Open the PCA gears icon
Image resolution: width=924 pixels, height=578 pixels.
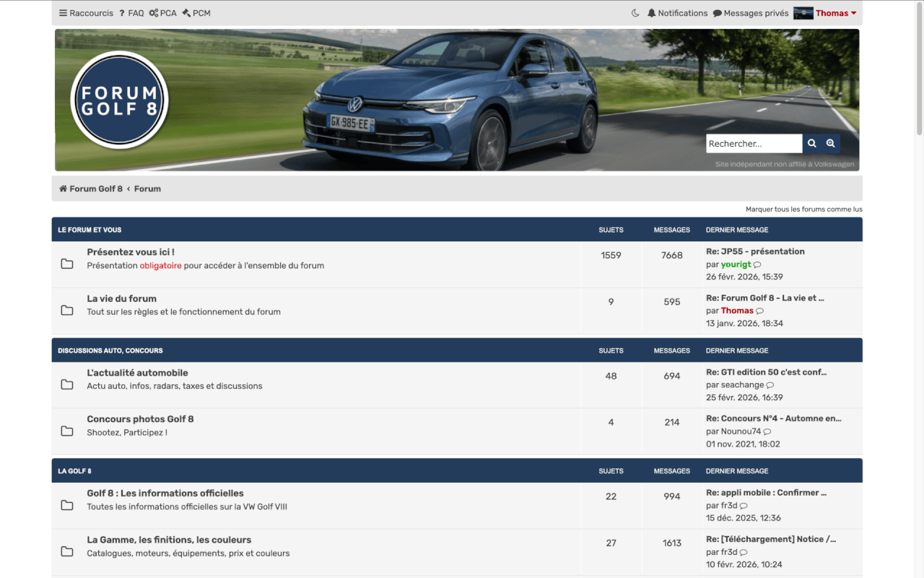pos(152,12)
